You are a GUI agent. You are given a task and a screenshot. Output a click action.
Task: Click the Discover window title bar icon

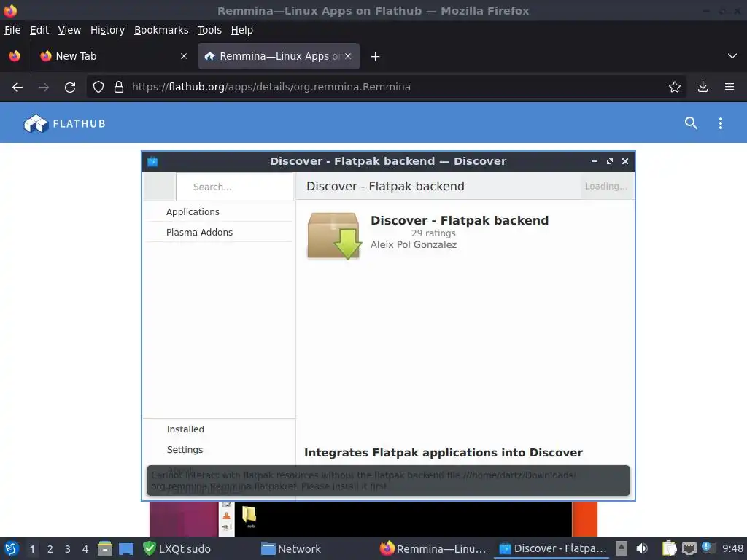click(x=152, y=161)
